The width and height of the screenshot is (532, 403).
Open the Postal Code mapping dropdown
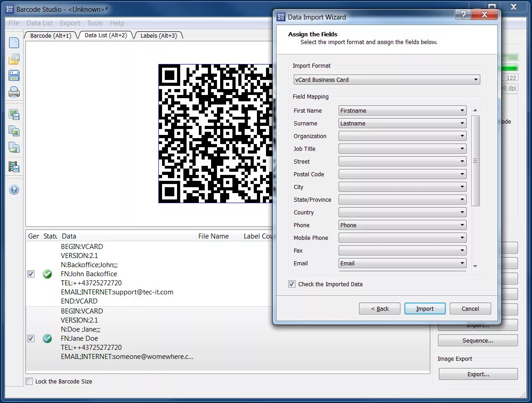(x=402, y=174)
